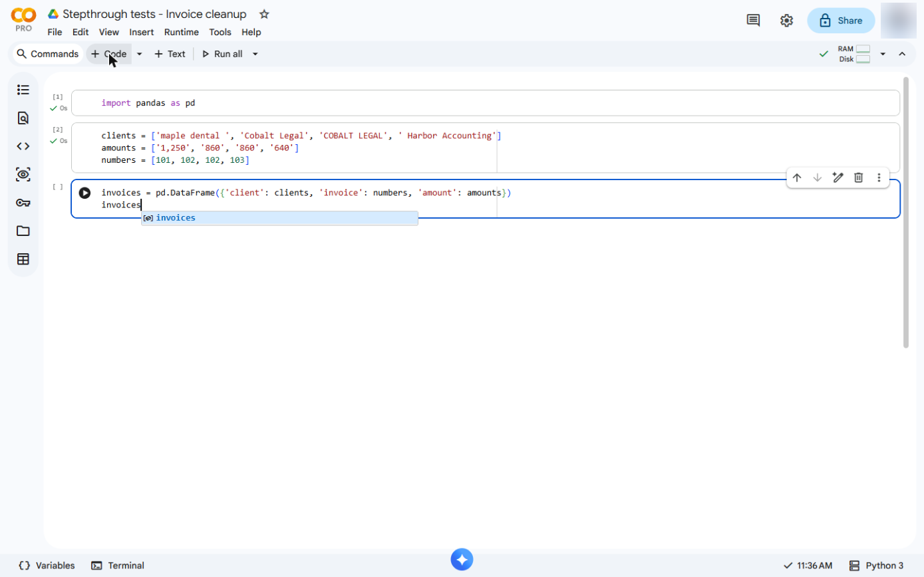Click the import pandas cell
924x577 pixels.
pyautogui.click(x=485, y=103)
